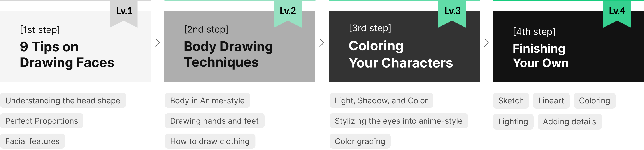Click the Adding details tag
This screenshot has width=644, height=150.
[x=570, y=122]
